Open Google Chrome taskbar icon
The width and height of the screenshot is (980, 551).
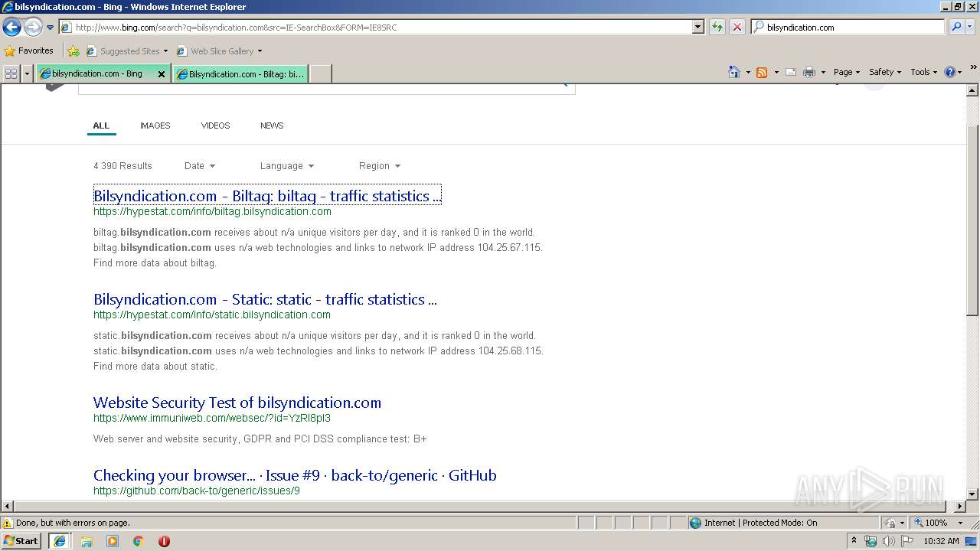[139, 541]
